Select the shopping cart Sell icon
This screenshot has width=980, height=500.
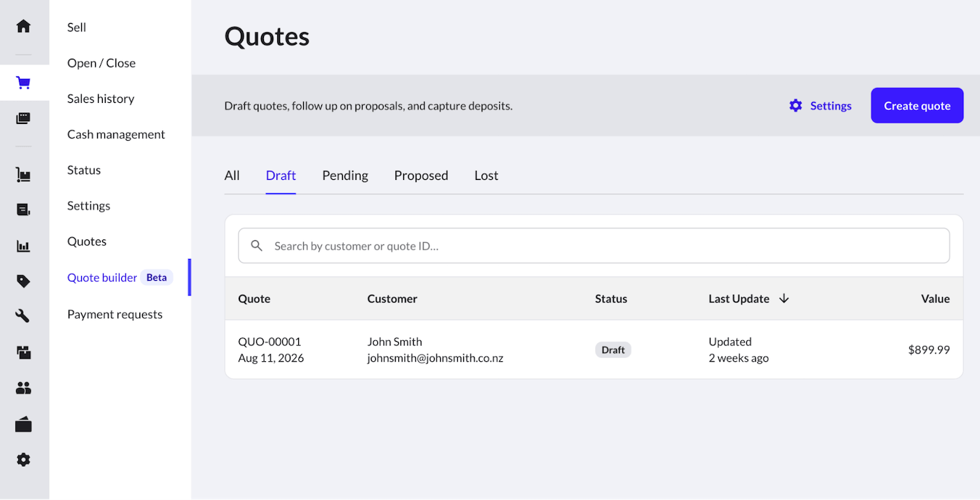[x=24, y=83]
